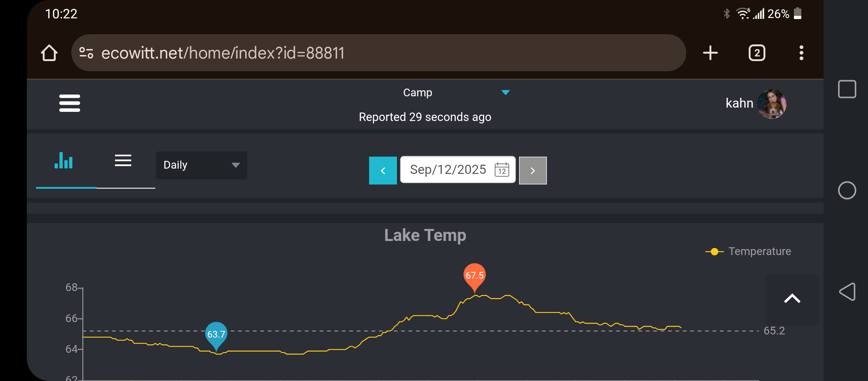Open the hamburger side menu

(x=70, y=103)
